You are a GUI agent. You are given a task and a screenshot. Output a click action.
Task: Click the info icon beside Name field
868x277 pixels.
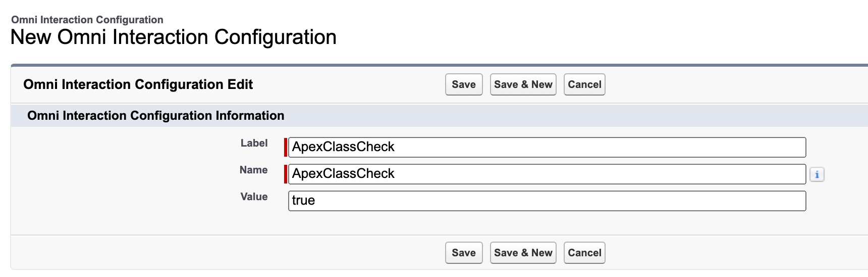[817, 174]
